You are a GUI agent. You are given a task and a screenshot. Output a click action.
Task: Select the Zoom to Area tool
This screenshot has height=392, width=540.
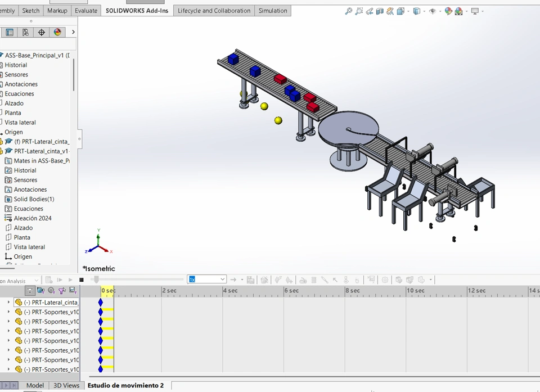(359, 11)
